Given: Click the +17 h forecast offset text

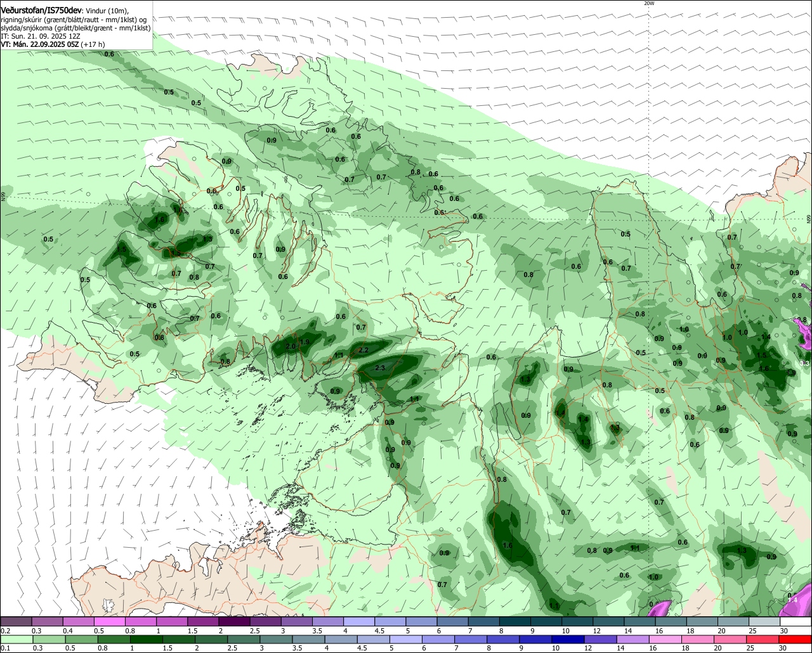Looking at the screenshot, I should click(93, 44).
